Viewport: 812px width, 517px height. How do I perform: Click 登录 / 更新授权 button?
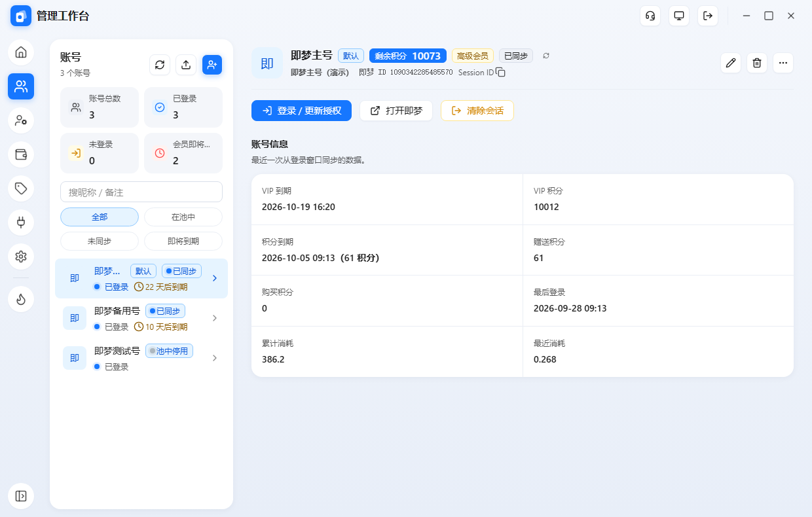click(x=301, y=111)
